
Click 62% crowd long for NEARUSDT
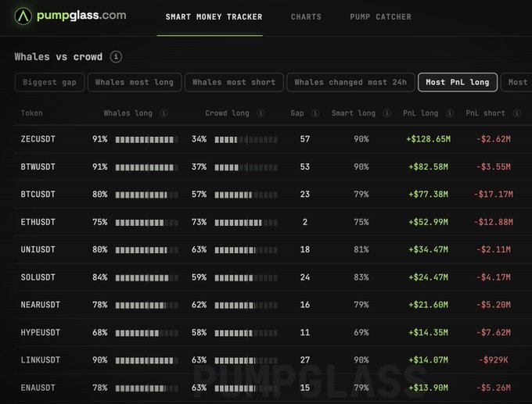point(199,305)
